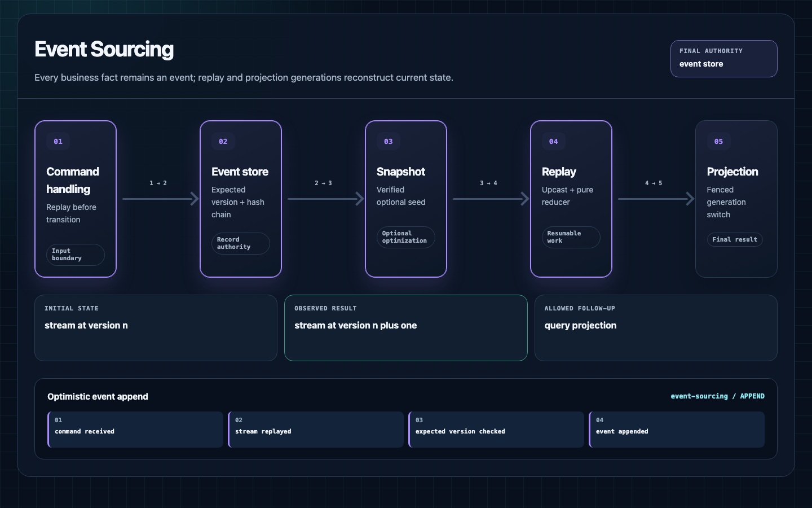This screenshot has height=508, width=812.
Task: Select the Replay stage card
Action: coord(571,199)
